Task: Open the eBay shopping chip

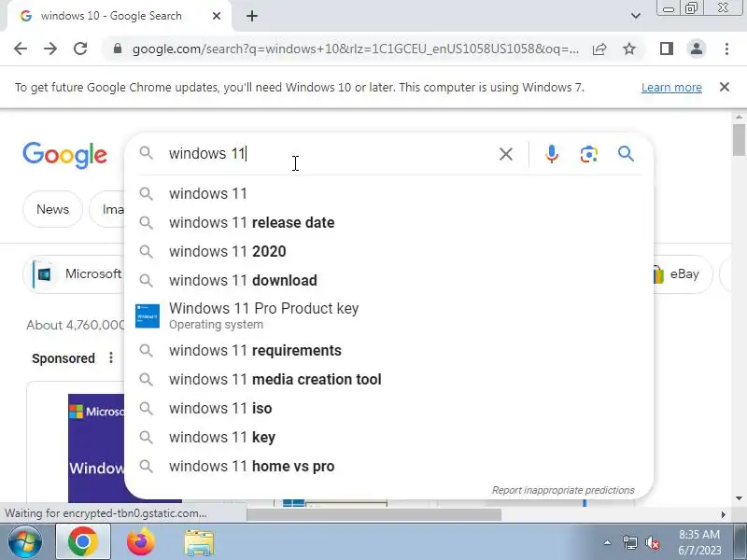Action: point(683,274)
